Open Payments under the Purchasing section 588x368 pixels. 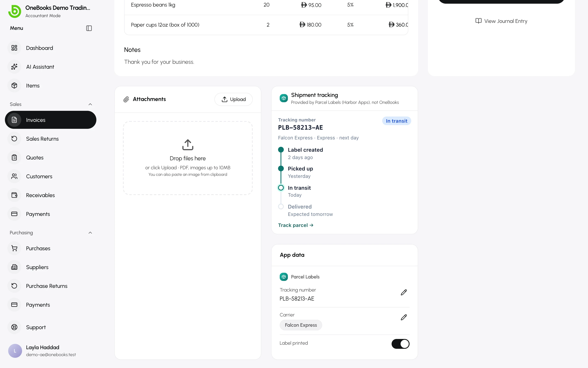coord(51,305)
